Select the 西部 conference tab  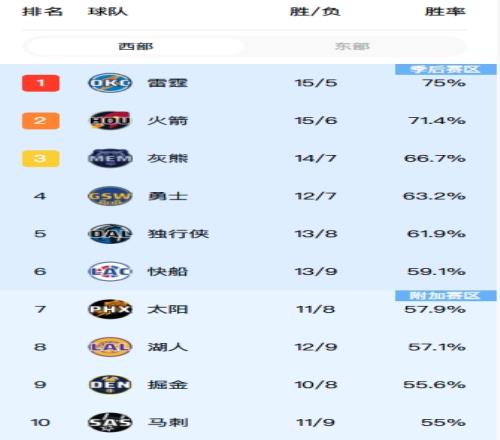pos(136,46)
